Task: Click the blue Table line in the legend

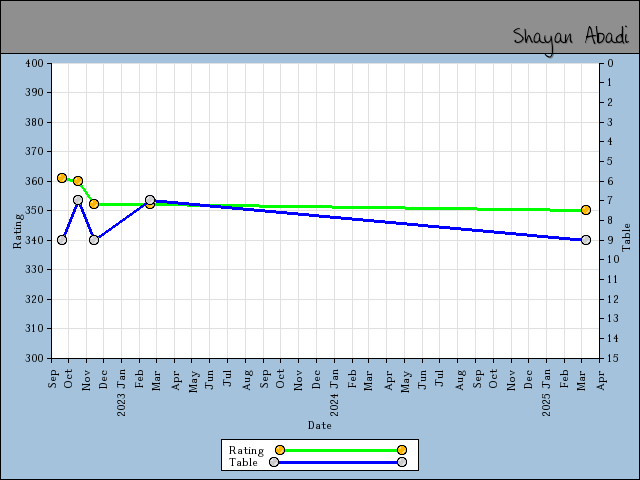Action: [x=338, y=462]
